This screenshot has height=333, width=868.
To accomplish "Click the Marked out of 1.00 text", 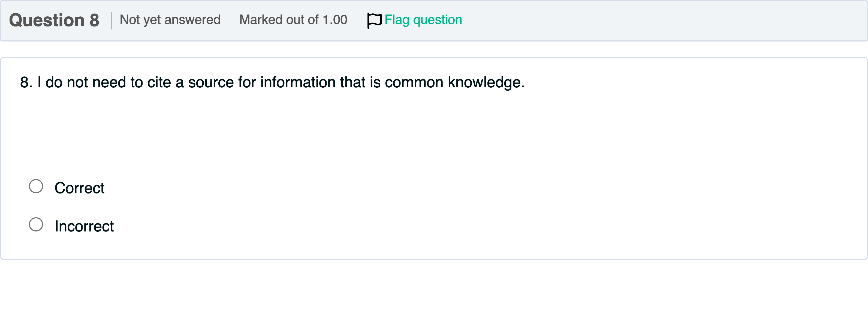I will pos(293,20).
